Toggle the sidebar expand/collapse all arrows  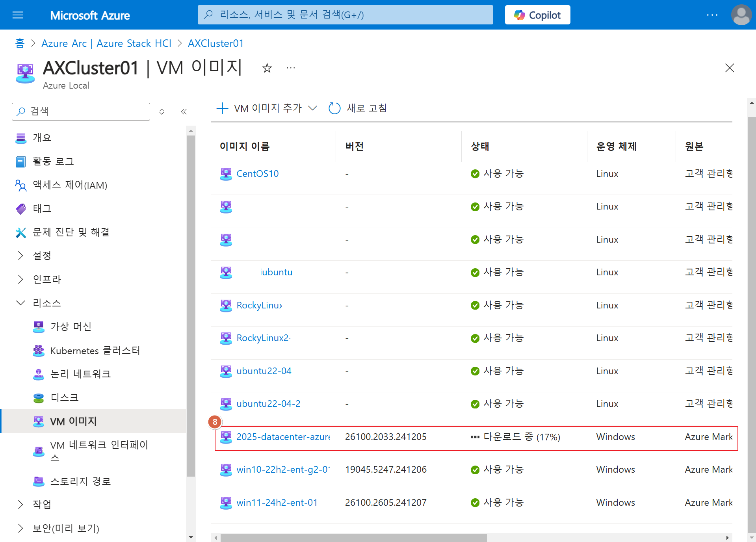[162, 112]
